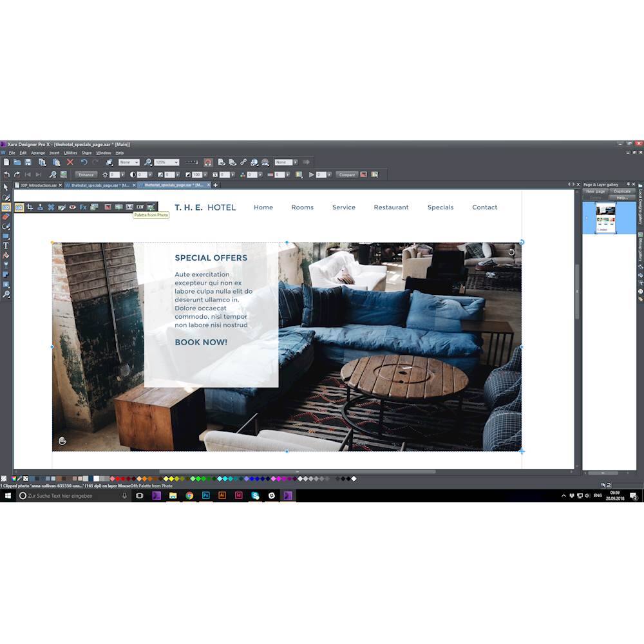Image resolution: width=644 pixels, height=644 pixels.
Task: Select the Zoom tool in left toolbar
Action: (x=6, y=294)
